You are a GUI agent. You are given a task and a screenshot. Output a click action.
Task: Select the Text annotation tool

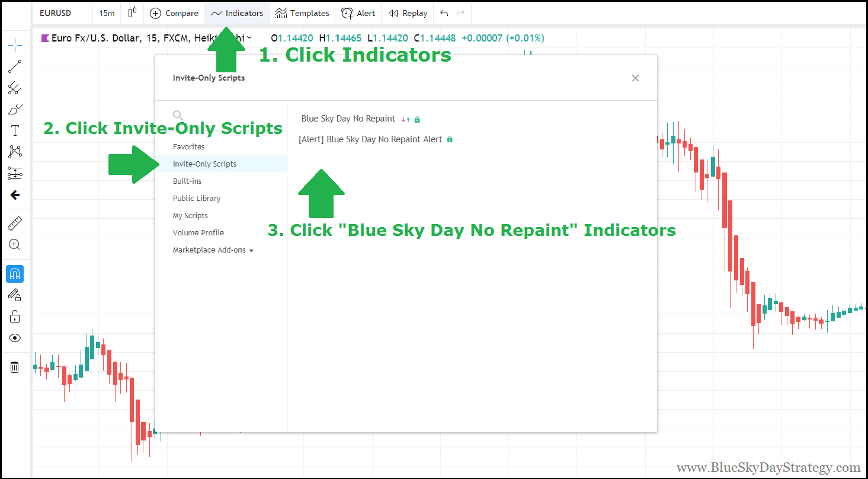point(15,130)
